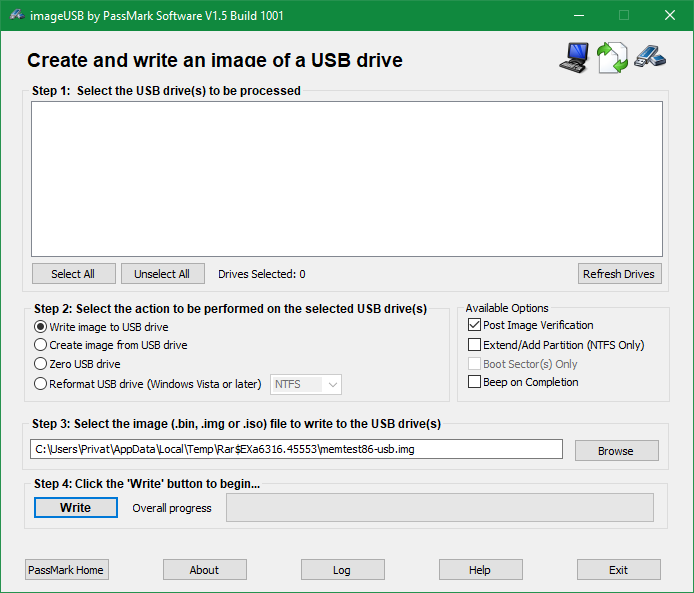Viewport: 694px width, 593px height.
Task: Close the imageUSB window
Action: pyautogui.click(x=670, y=15)
